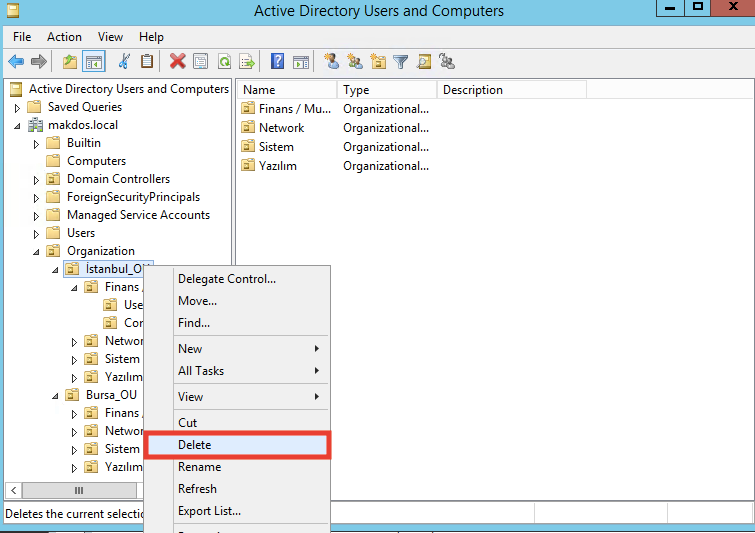Open the New submenu in context menu
This screenshot has width=755, height=533.
238,349
